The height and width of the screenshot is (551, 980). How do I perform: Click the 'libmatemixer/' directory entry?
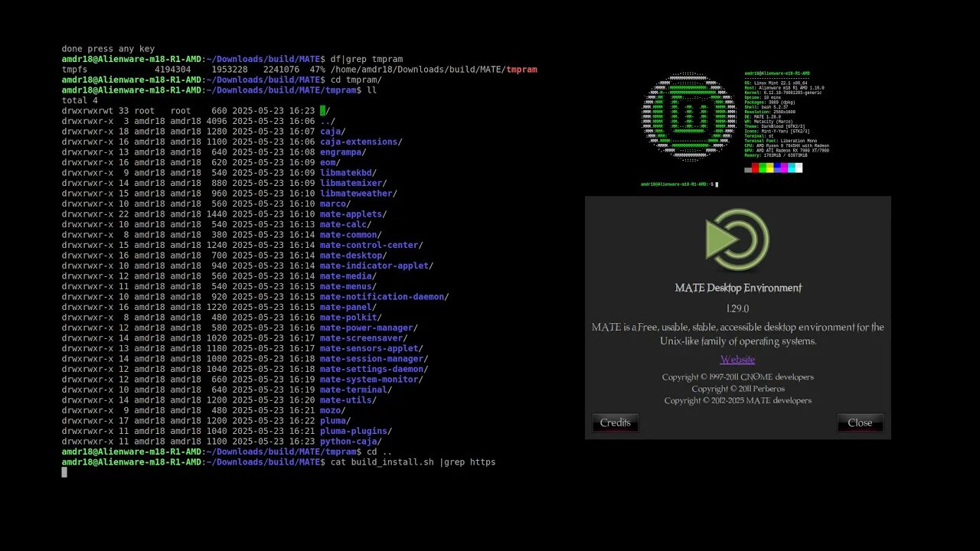point(353,183)
